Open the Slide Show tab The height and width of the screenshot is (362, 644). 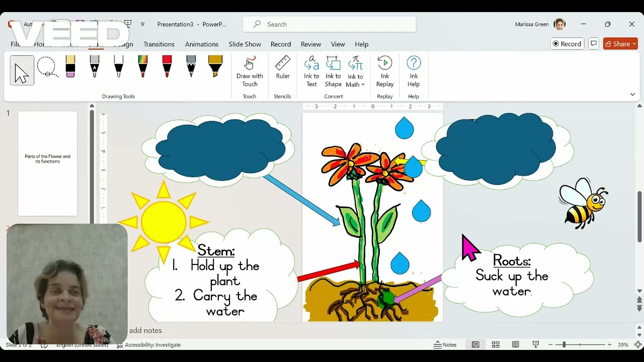pyautogui.click(x=245, y=44)
